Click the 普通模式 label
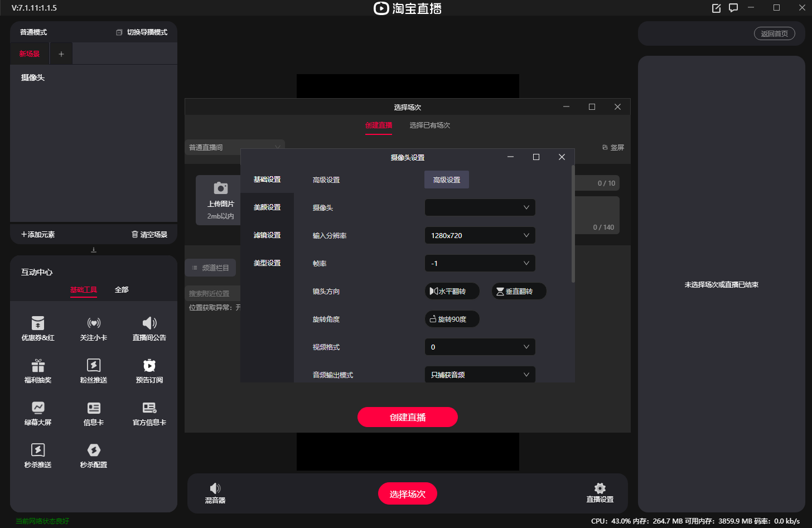 (33, 32)
